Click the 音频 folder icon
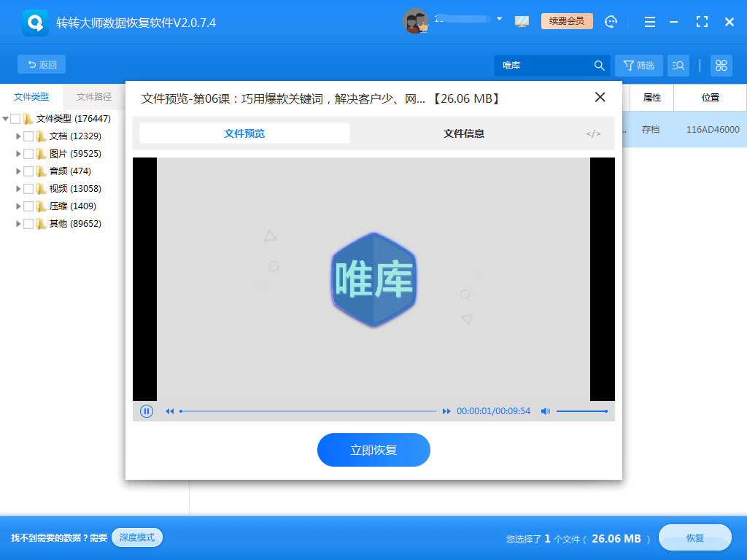Screen dimensions: 747x560 [x=41, y=171]
